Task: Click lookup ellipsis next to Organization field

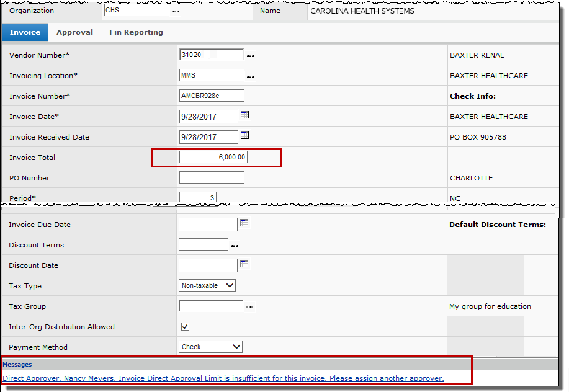Action: (175, 12)
